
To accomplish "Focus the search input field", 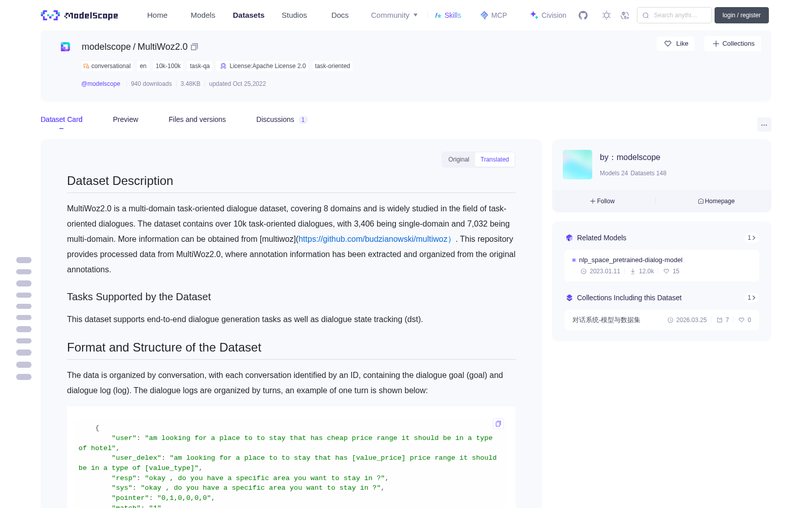I will click(674, 15).
